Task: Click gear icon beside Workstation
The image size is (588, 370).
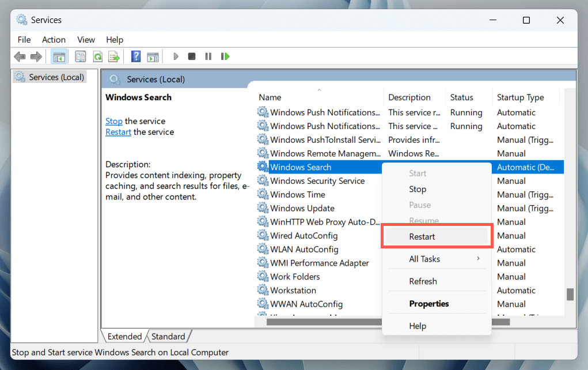Action: point(263,290)
